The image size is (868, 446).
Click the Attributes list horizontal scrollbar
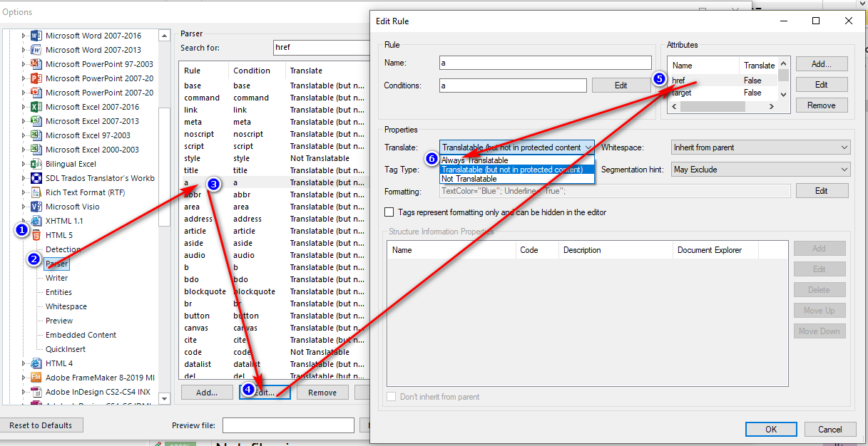pyautogui.click(x=723, y=106)
